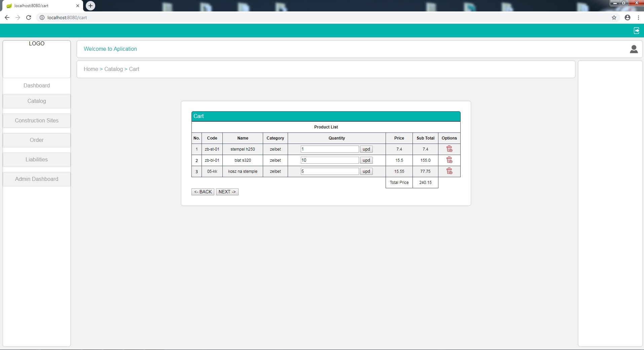Screen dimensions: 644x350
Task: Click the Quantity column header
Action: 337,138
